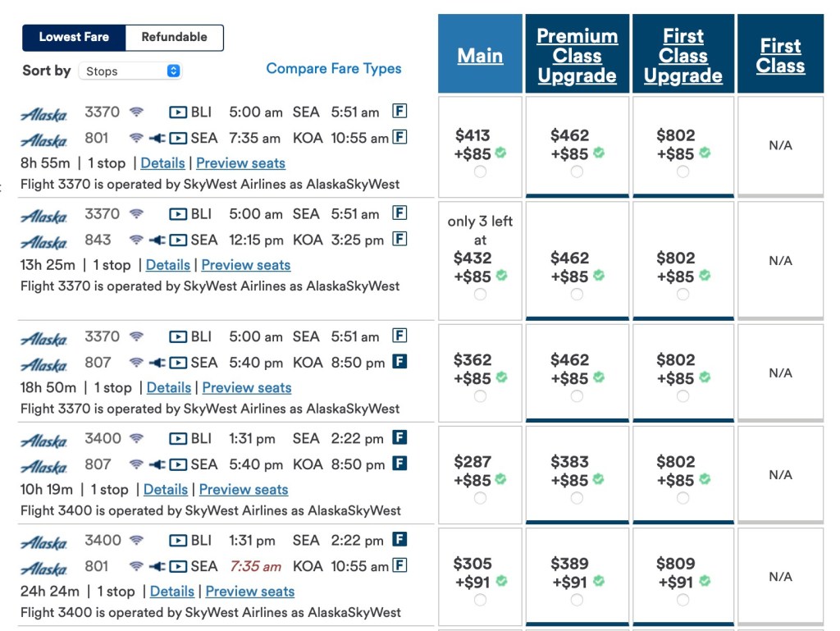Choose the $809 First Class Upgrade radio

(682, 600)
